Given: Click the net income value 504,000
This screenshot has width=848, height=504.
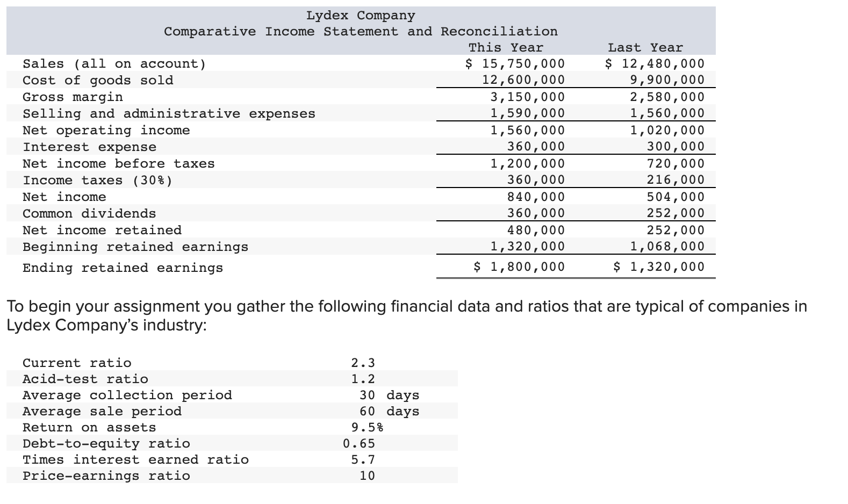Looking at the screenshot, I should [x=675, y=197].
